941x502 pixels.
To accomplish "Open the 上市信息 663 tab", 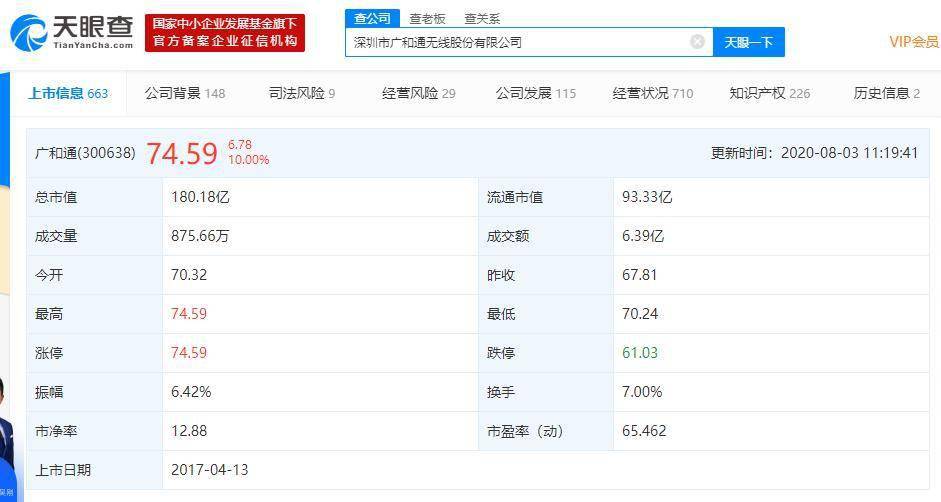I will point(68,93).
